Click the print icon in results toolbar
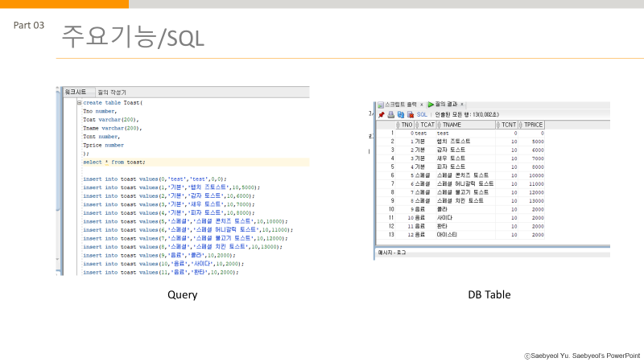This screenshot has height=362, width=644. tap(390, 114)
